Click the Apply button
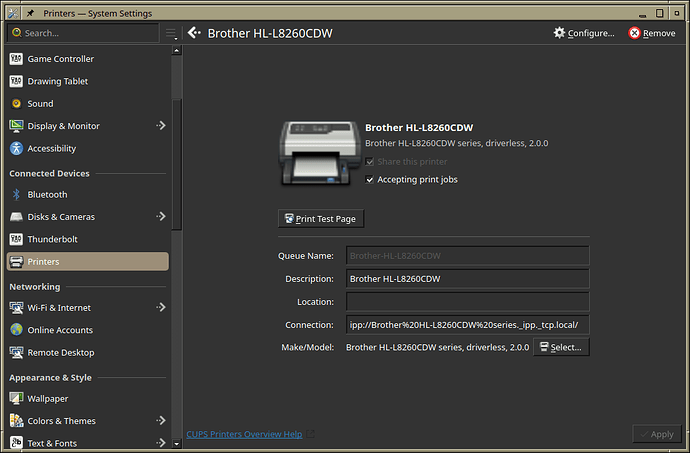This screenshot has height=453, width=690. (657, 434)
